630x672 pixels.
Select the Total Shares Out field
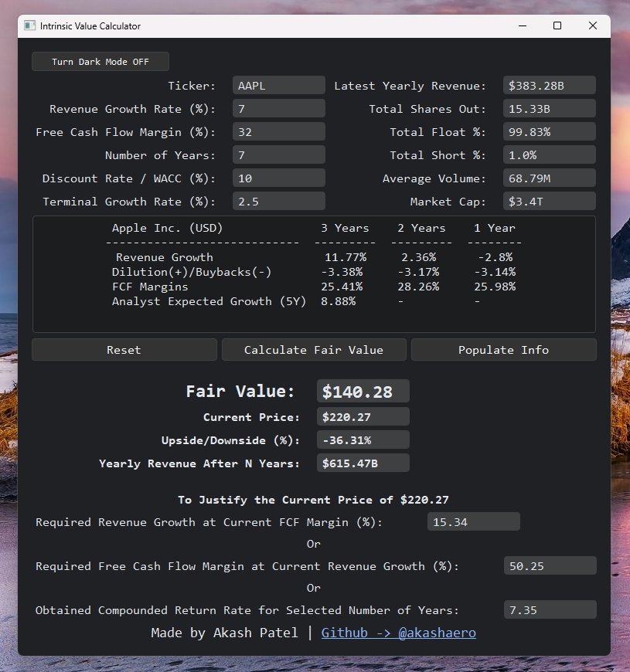click(550, 108)
